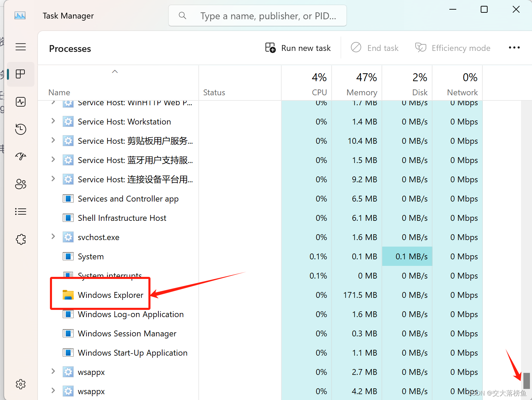Click the Efficiency mode button
Image resolution: width=532 pixels, height=400 pixels.
point(452,48)
